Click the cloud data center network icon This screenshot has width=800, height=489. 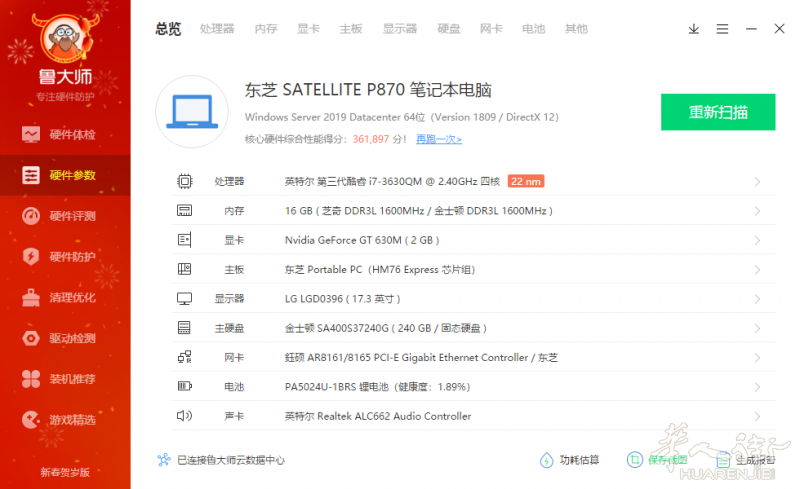click(x=164, y=460)
